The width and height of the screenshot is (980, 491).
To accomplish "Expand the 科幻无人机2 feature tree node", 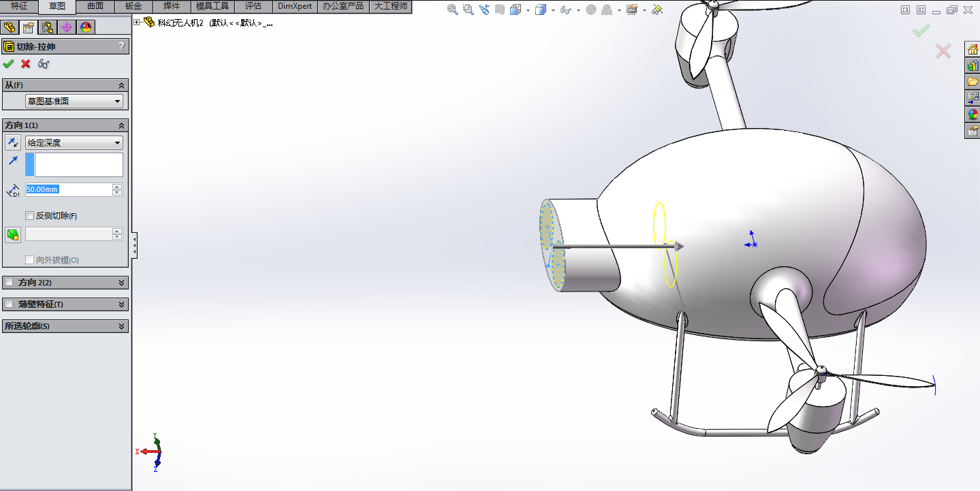I will (137, 22).
